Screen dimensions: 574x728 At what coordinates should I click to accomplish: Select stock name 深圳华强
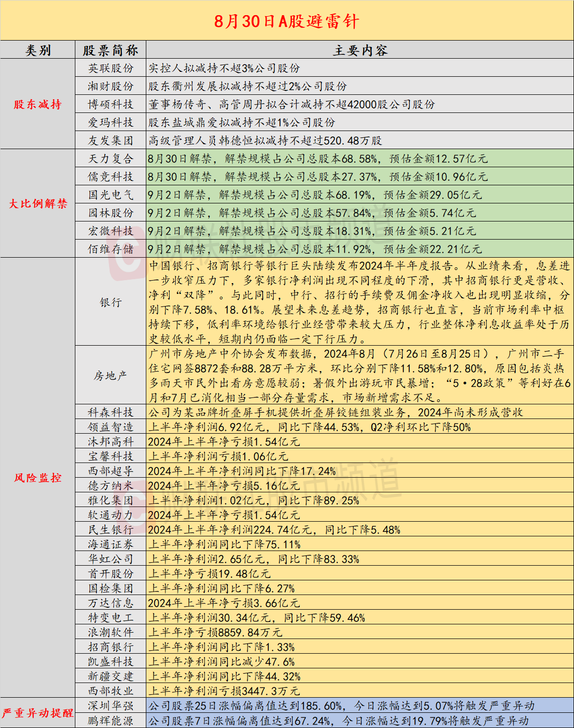point(111,706)
